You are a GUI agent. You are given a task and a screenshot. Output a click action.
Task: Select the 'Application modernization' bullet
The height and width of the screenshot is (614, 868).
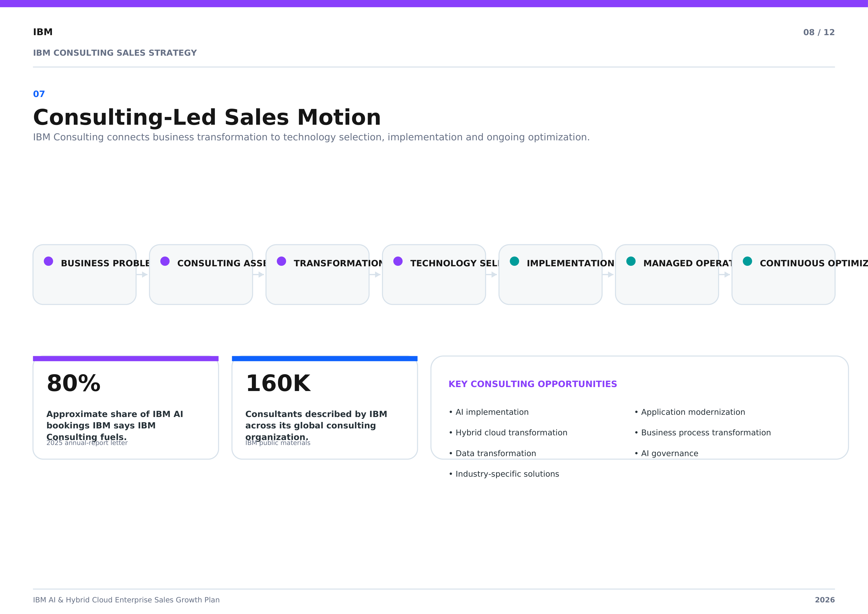coord(690,412)
